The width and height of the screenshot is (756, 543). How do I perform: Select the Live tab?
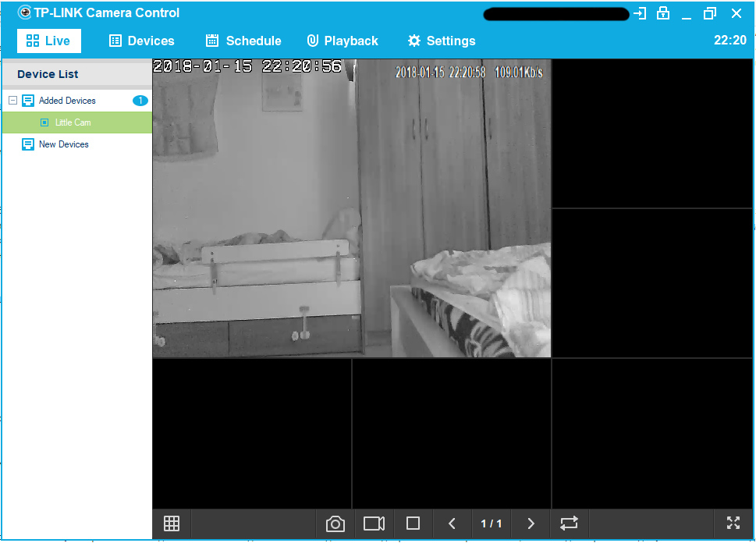coord(48,41)
